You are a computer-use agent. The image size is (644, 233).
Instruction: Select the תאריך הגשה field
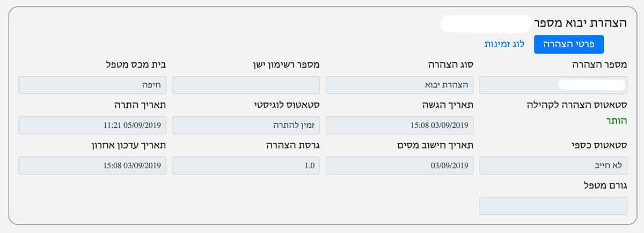399,125
